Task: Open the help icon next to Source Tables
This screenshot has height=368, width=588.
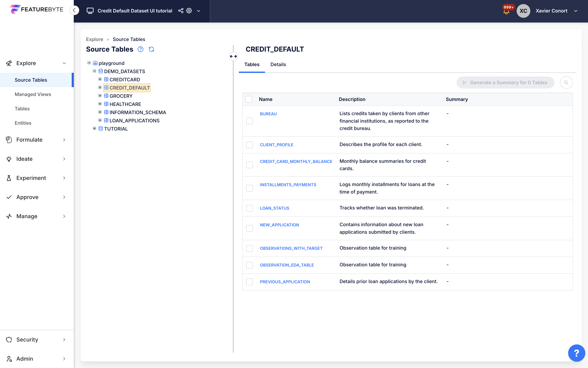Action: point(140,49)
